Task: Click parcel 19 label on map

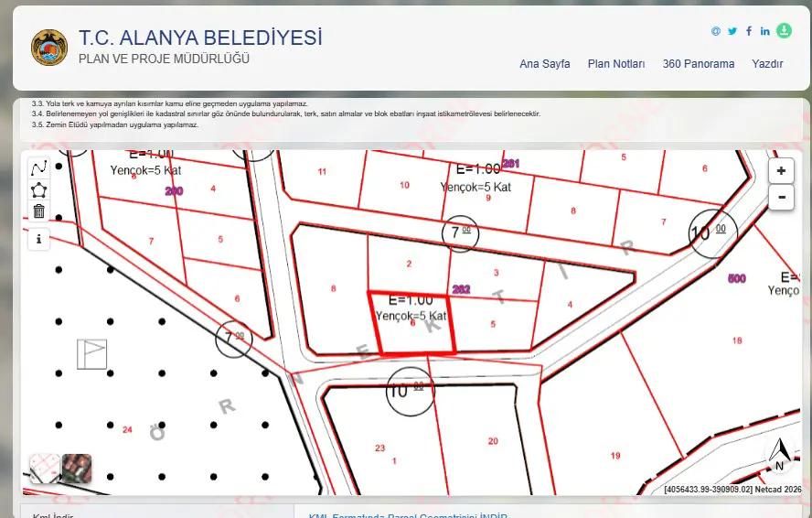Action: pyautogui.click(x=615, y=456)
